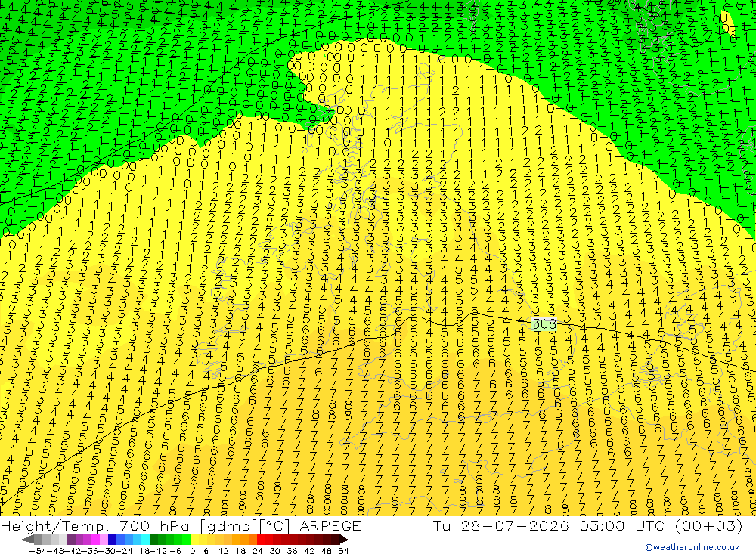The width and height of the screenshot is (756, 554).
Task: Click the 308 height contour label
Action: point(544,324)
